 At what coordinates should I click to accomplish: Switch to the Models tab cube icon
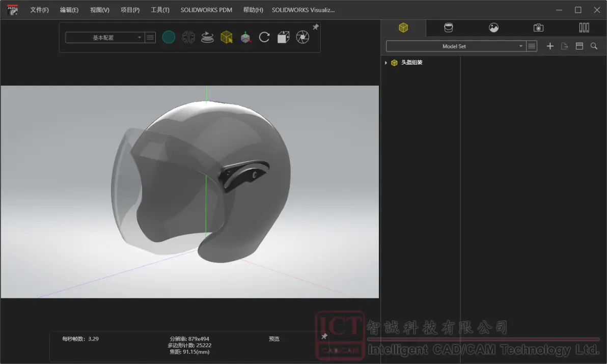[403, 28]
